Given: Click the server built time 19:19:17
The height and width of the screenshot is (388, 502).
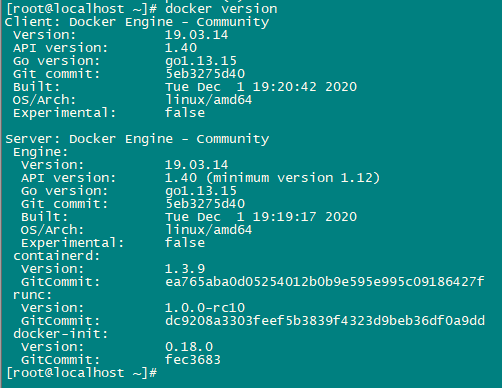Looking at the screenshot, I should tap(284, 217).
